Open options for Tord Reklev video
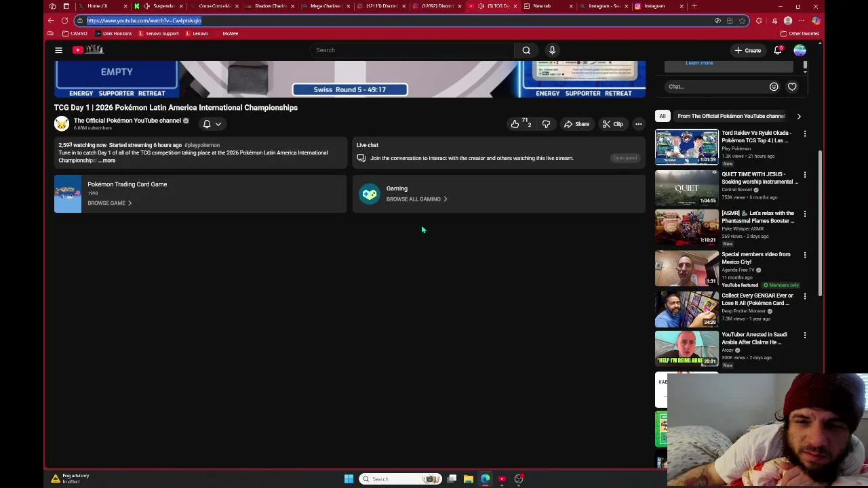This screenshot has width=868, height=488. point(805,134)
